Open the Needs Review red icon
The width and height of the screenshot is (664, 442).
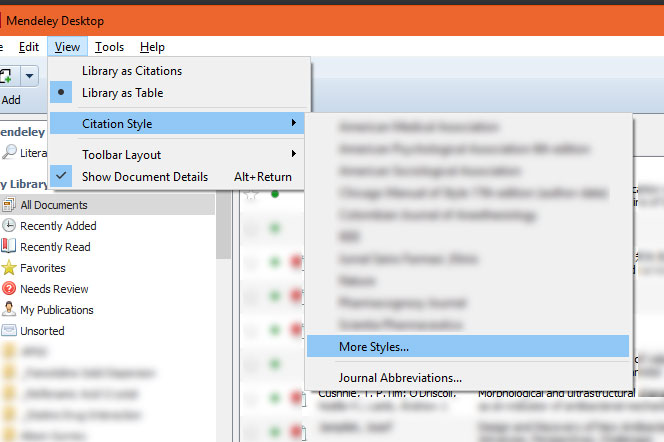tap(9, 289)
